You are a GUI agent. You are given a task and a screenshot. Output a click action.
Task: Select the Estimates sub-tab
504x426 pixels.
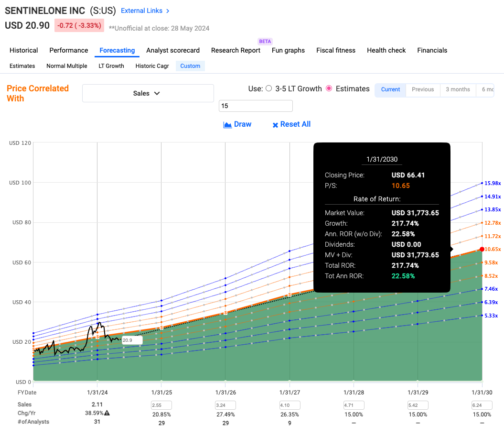[22, 66]
